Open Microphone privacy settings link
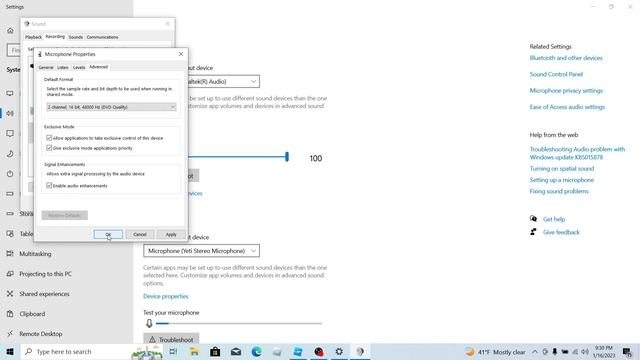Image resolution: width=640 pixels, height=360 pixels. point(566,91)
